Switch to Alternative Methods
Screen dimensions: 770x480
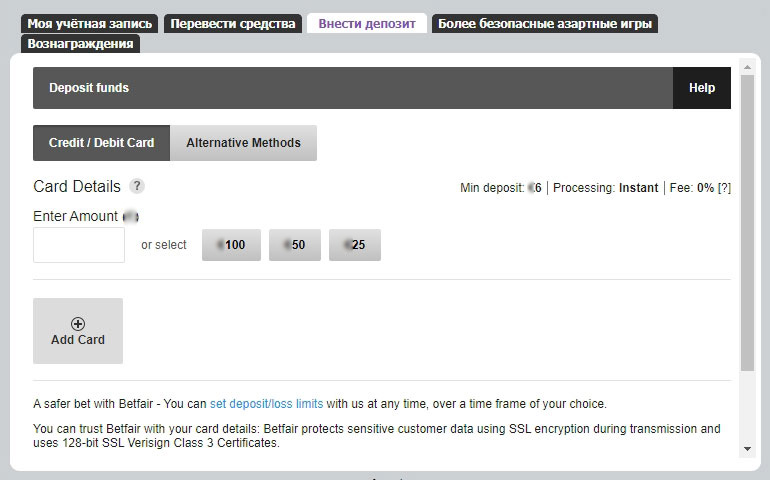click(243, 143)
